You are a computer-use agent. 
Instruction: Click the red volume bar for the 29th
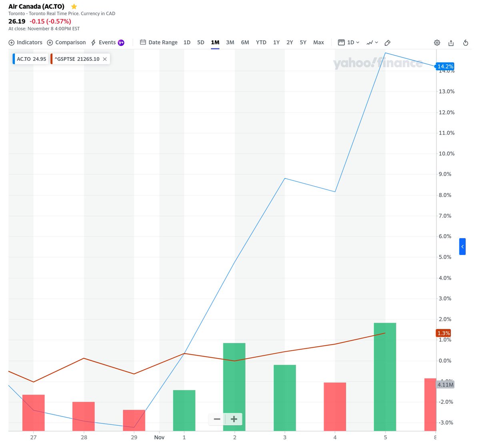coord(134,420)
